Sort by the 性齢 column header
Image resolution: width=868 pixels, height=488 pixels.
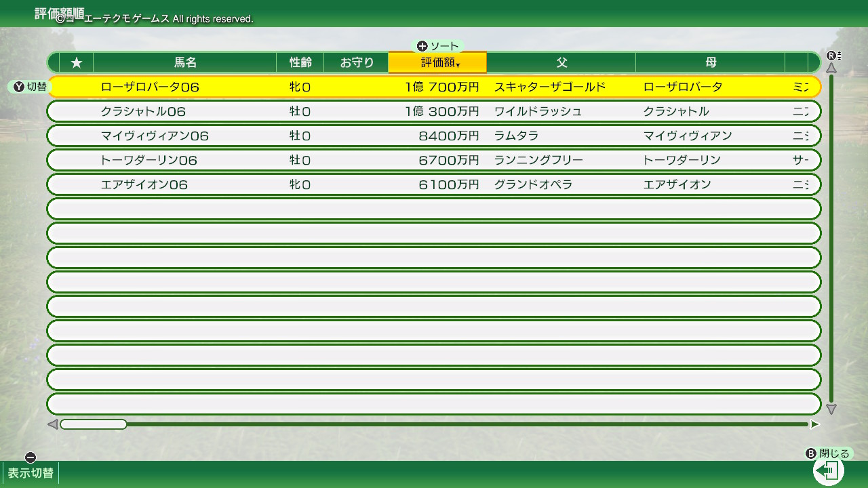(x=300, y=62)
